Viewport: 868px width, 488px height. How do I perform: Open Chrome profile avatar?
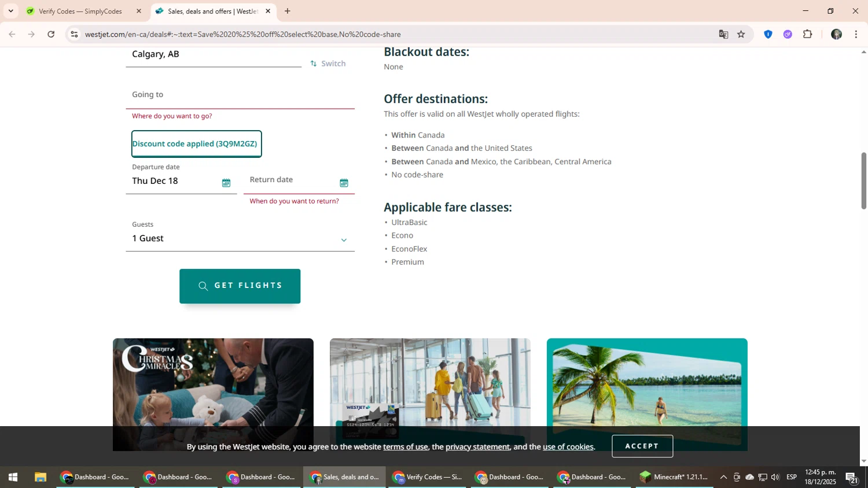point(836,34)
